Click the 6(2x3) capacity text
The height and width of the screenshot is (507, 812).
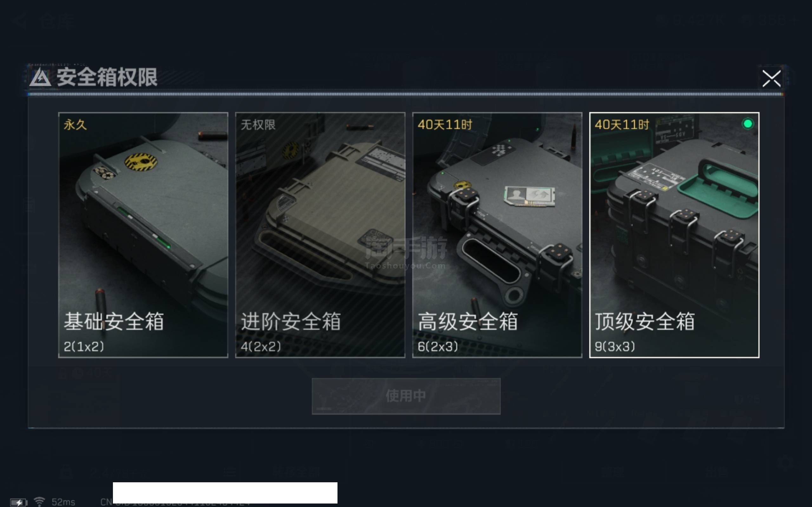[438, 346]
